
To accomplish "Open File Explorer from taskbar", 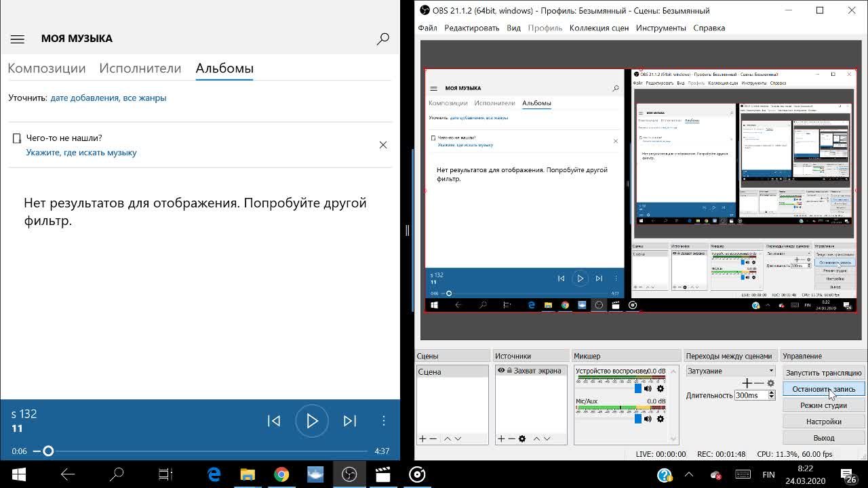I will [x=248, y=474].
